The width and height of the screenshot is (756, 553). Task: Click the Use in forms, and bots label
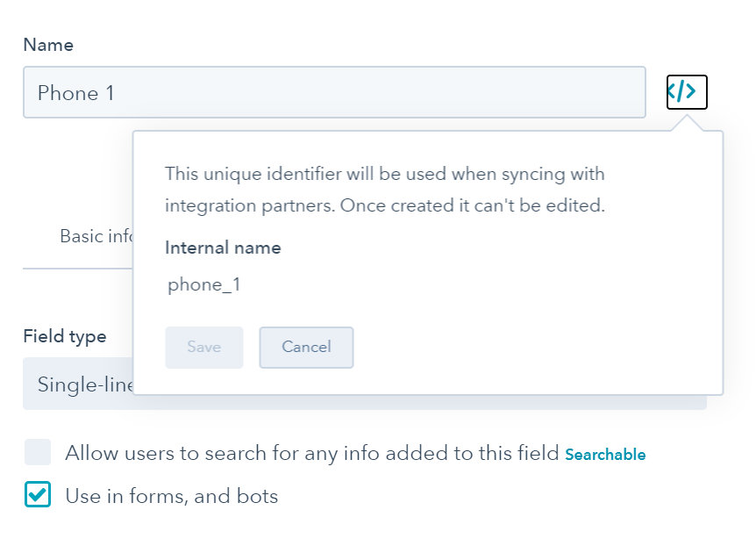click(x=172, y=496)
